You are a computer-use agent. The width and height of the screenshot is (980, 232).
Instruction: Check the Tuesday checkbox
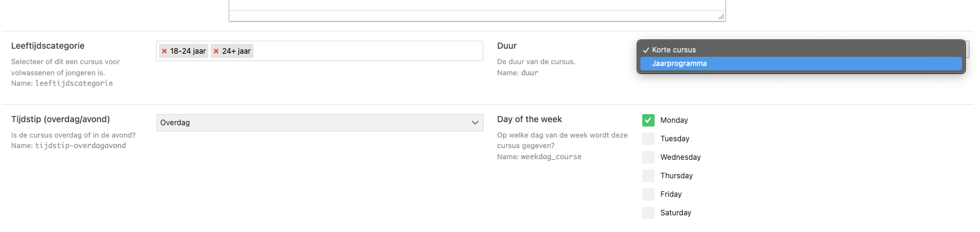coord(648,139)
